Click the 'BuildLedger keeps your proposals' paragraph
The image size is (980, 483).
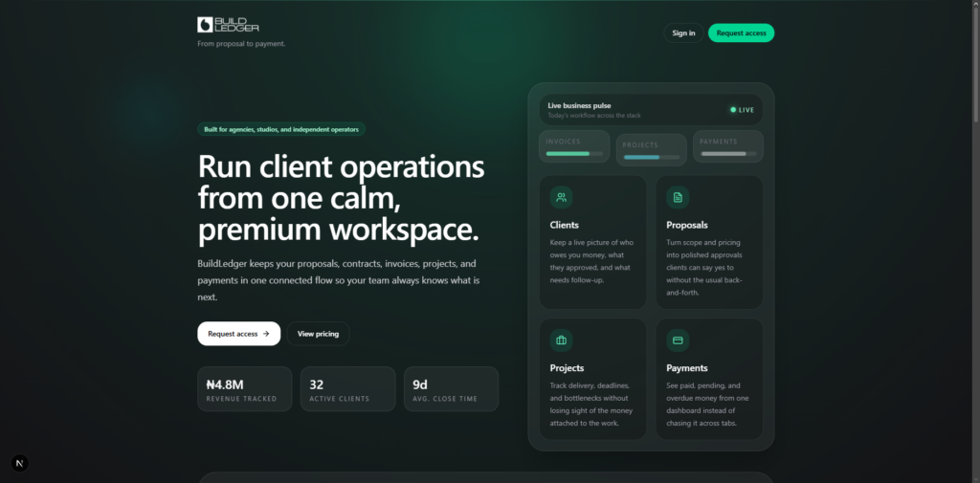(339, 280)
